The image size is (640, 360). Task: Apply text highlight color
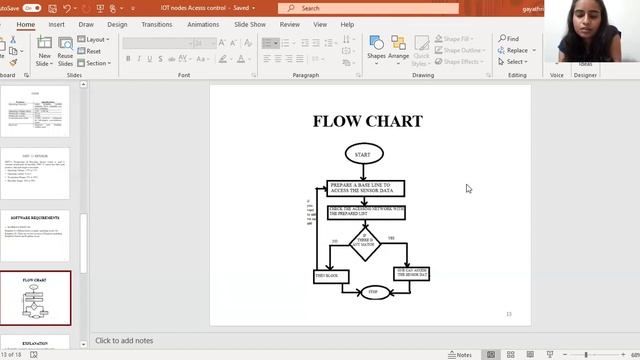[x=222, y=59]
